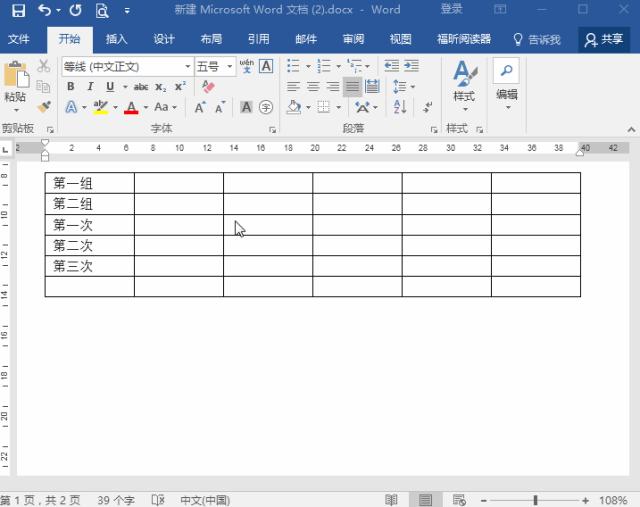The width and height of the screenshot is (640, 507).
Task: Toggle superscript formatting
Action: 180,87
